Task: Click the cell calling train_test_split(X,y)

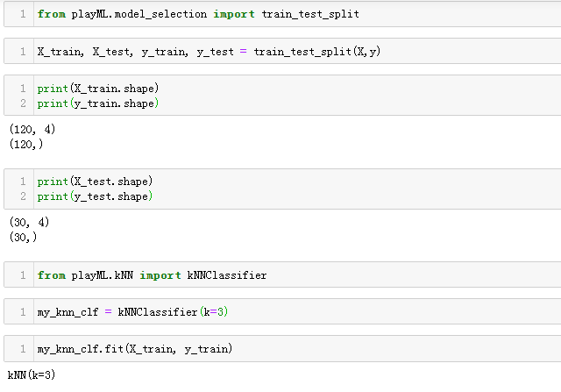Action: [282, 51]
